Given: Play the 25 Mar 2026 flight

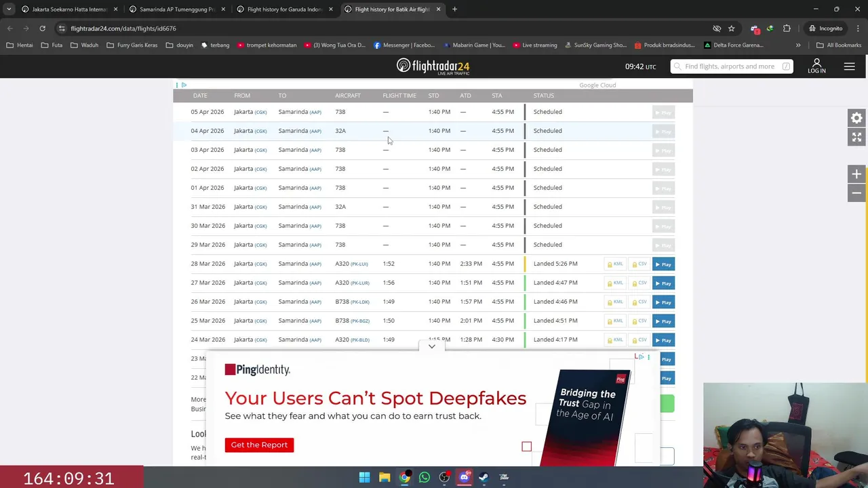Looking at the screenshot, I should tap(663, 321).
